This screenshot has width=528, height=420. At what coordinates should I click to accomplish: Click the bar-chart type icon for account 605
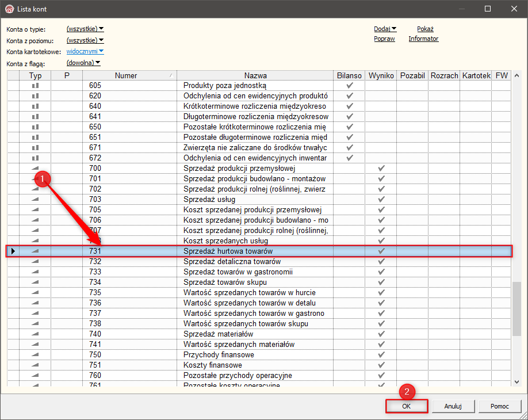[36, 85]
